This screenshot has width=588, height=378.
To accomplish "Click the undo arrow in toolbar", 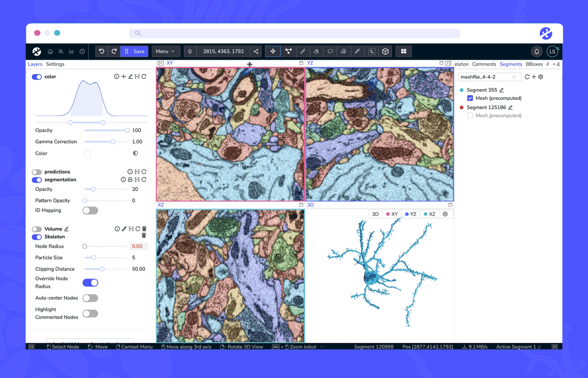I will coord(101,51).
